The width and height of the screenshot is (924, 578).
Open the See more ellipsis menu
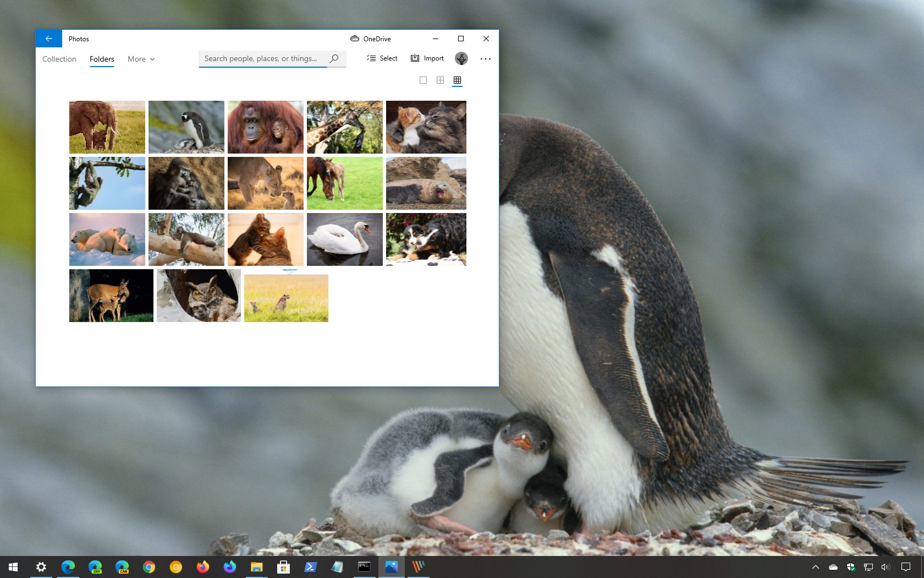[485, 58]
